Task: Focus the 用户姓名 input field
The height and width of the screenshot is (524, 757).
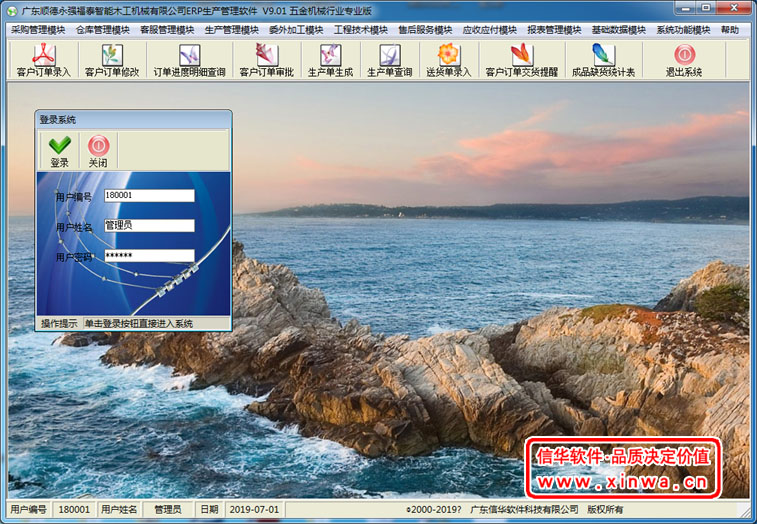Action: coord(149,226)
